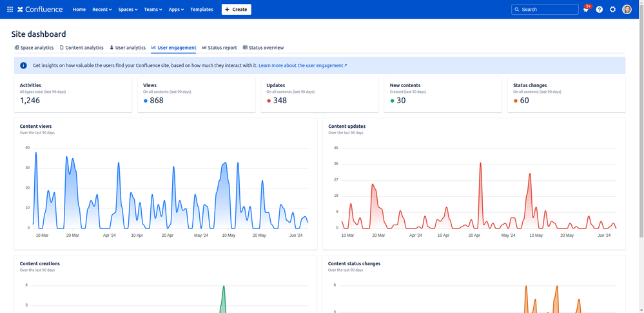Expand the Spaces dropdown menu
This screenshot has height=313, width=644.
128,10
